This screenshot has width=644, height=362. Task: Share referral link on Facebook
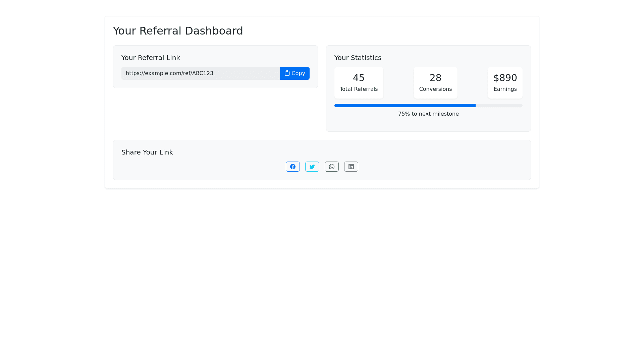[292, 167]
